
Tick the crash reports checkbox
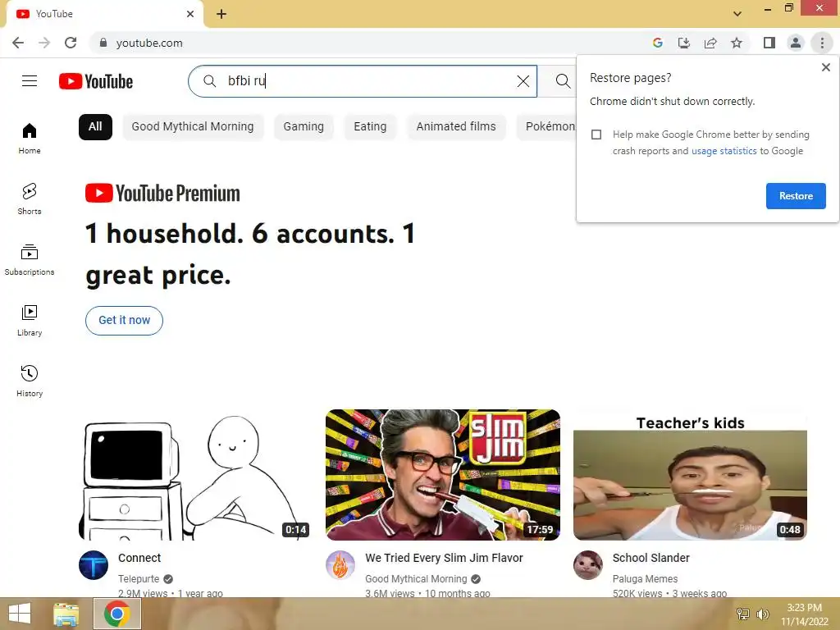[x=596, y=135]
